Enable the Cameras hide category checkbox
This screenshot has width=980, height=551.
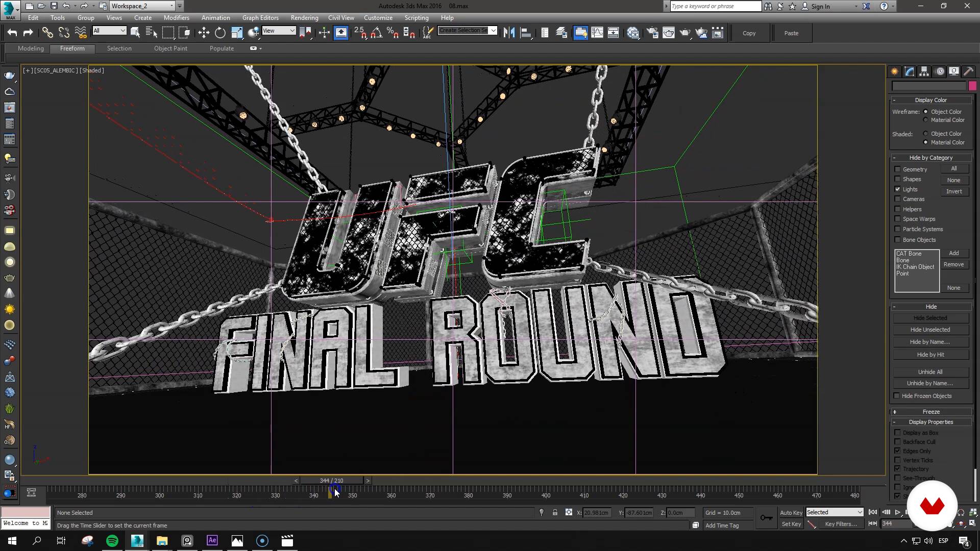[897, 199]
